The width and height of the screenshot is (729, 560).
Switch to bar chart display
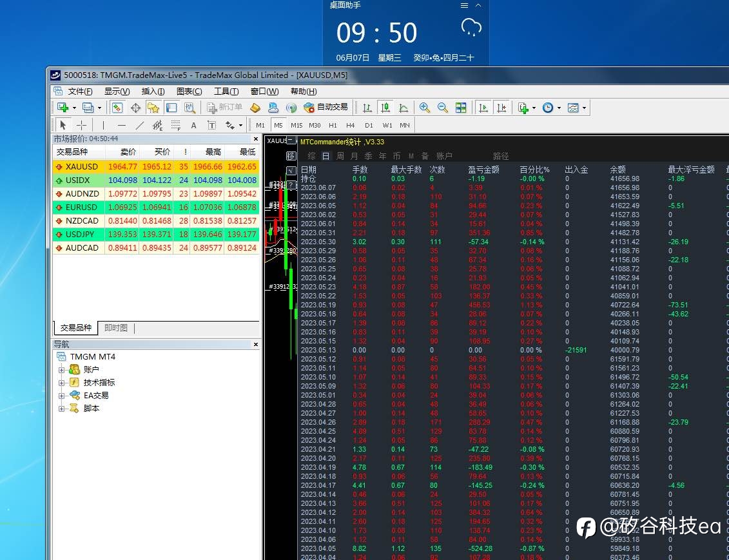tap(367, 108)
